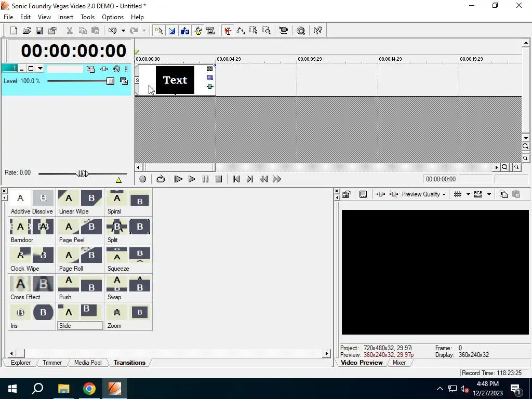Open the Options menu
Screen dimensions: 532x399
tap(113, 17)
